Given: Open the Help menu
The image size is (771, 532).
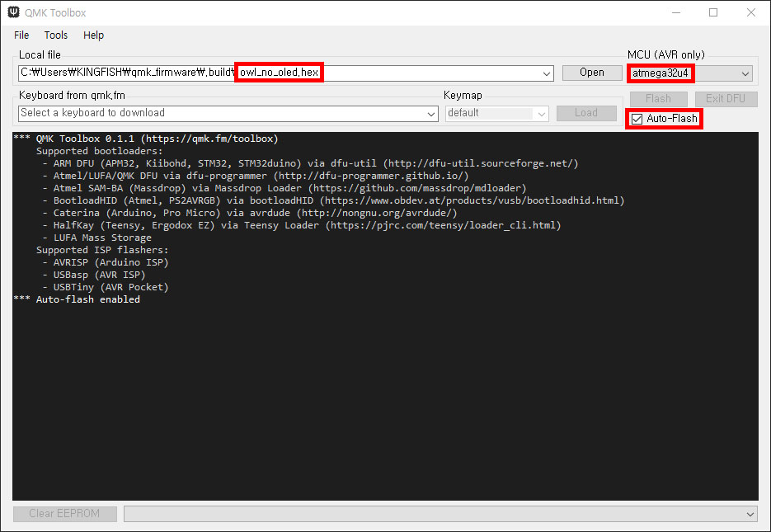Looking at the screenshot, I should pos(93,35).
